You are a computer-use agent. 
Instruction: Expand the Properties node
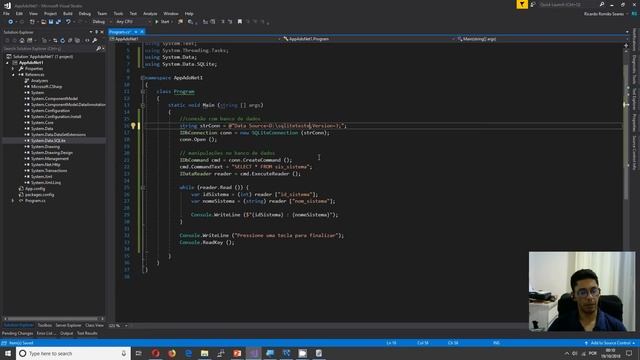point(13,69)
